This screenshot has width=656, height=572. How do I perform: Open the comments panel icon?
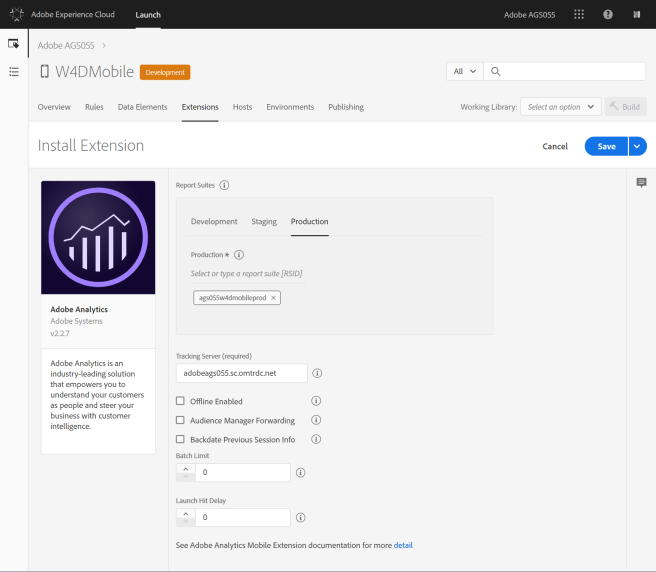point(641,182)
